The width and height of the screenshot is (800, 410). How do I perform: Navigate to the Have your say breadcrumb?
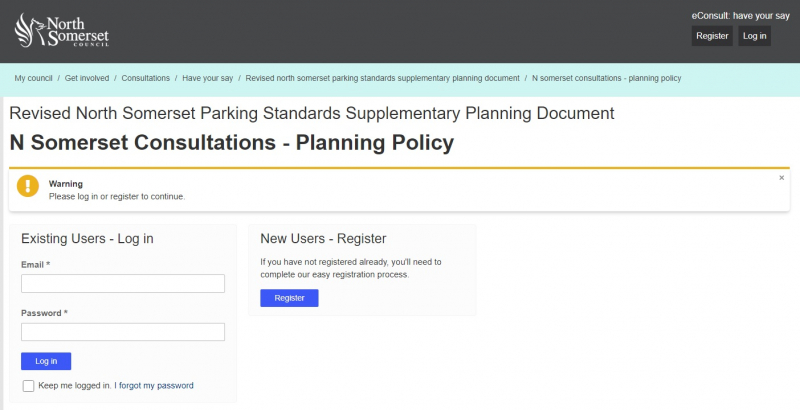208,77
